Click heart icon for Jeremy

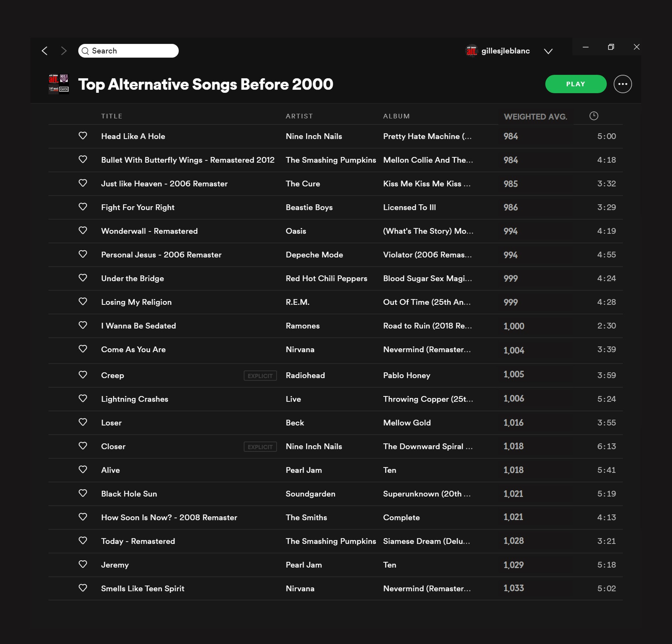coord(83,564)
